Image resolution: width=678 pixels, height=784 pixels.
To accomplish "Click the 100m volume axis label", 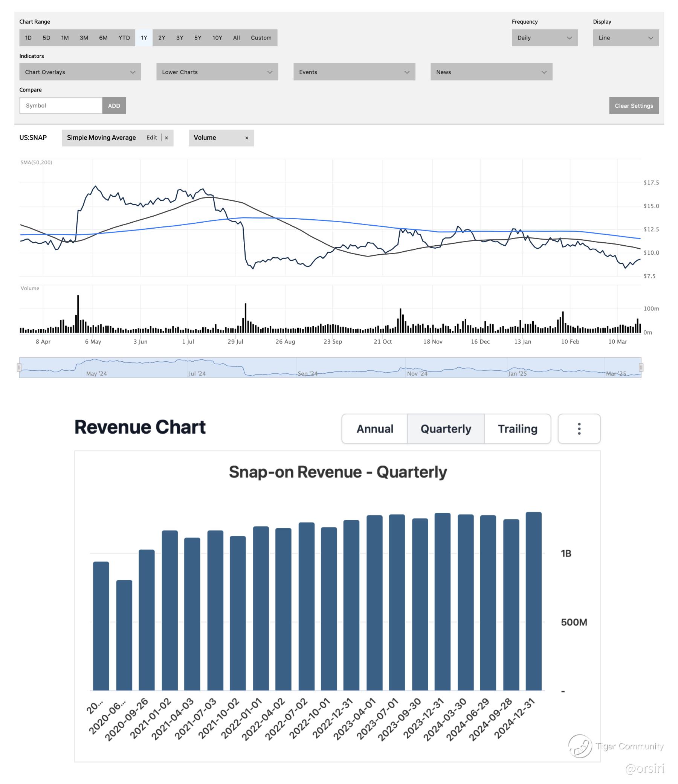I will [x=651, y=309].
